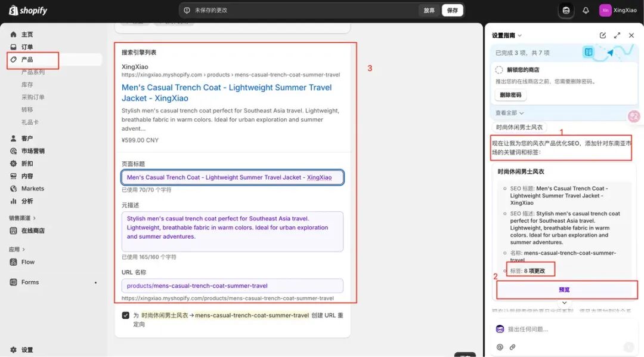Viewport: 644px width, 357px height.
Task: Click the Sidekick assistant icon in top bar
Action: click(x=566, y=10)
